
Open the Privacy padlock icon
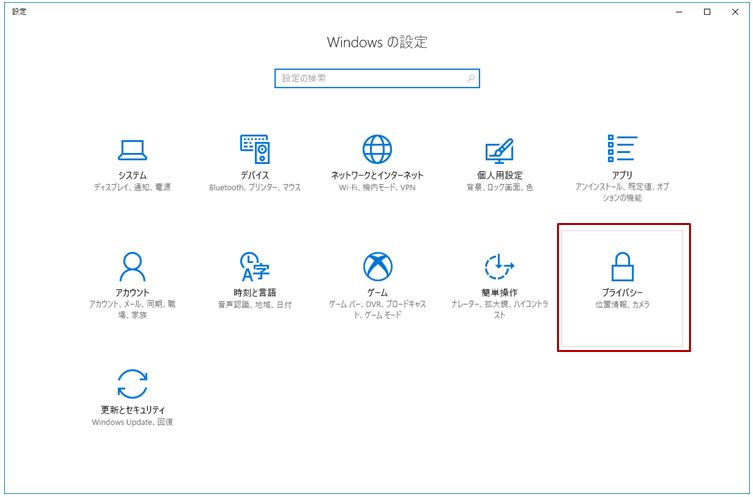[x=622, y=267]
